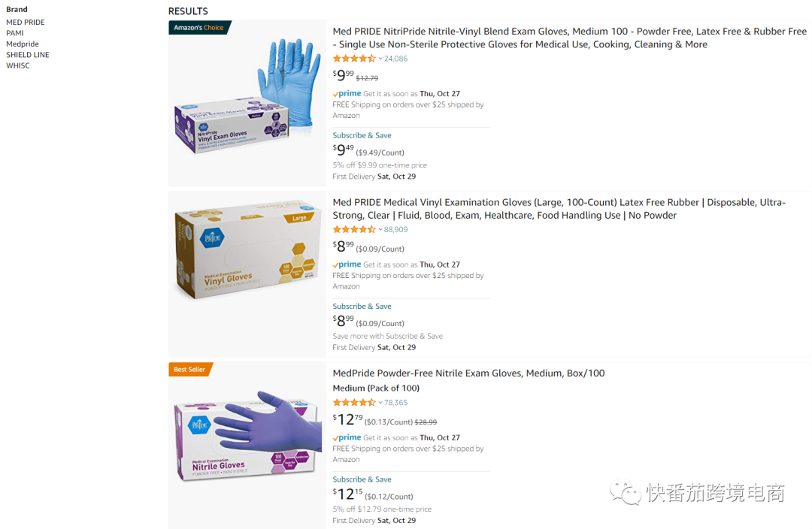Open MedPride Powder-Free Nitrile Exam Gloves title
Image resolution: width=812 pixels, height=529 pixels.
468,373
